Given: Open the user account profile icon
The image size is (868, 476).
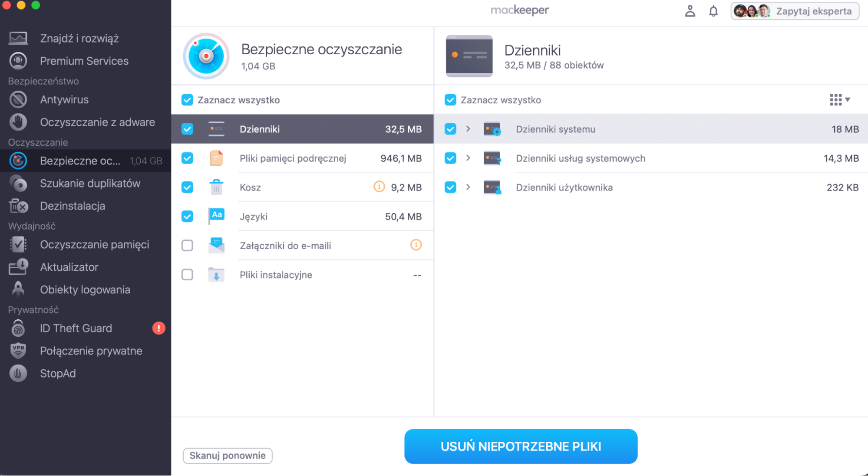Looking at the screenshot, I should (690, 11).
